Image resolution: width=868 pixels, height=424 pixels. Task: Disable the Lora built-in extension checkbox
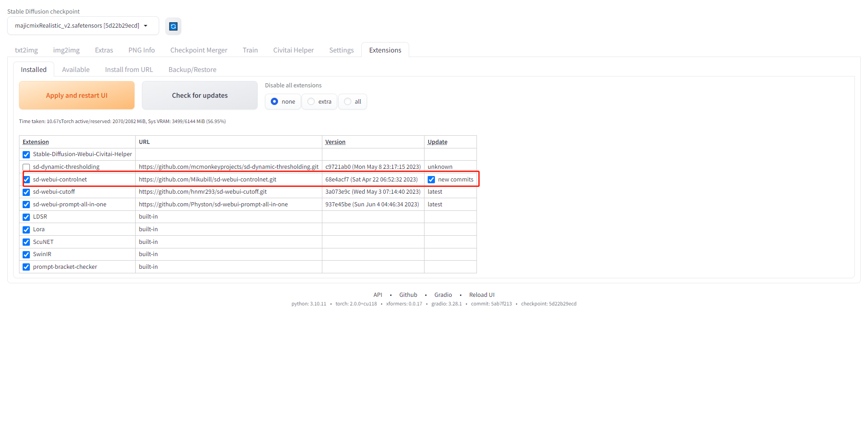point(26,230)
